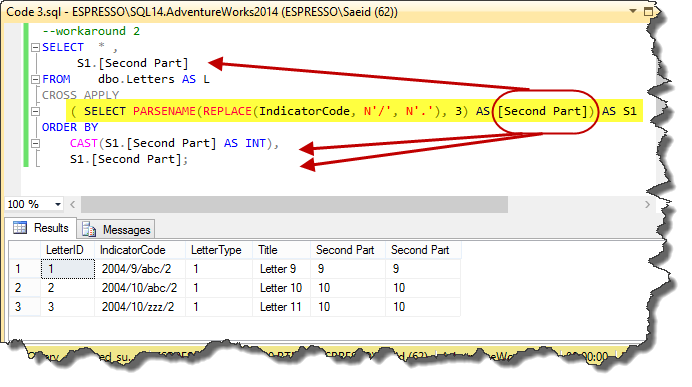This screenshot has width=692, height=387.
Task: Collapse the subquery SELECT PARSENAME outline block
Action: 35,111
